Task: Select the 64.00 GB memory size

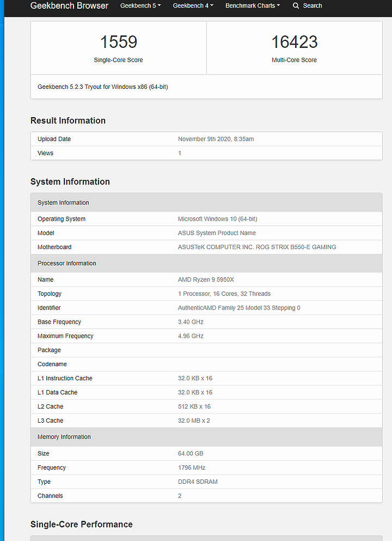Action: [x=191, y=454]
